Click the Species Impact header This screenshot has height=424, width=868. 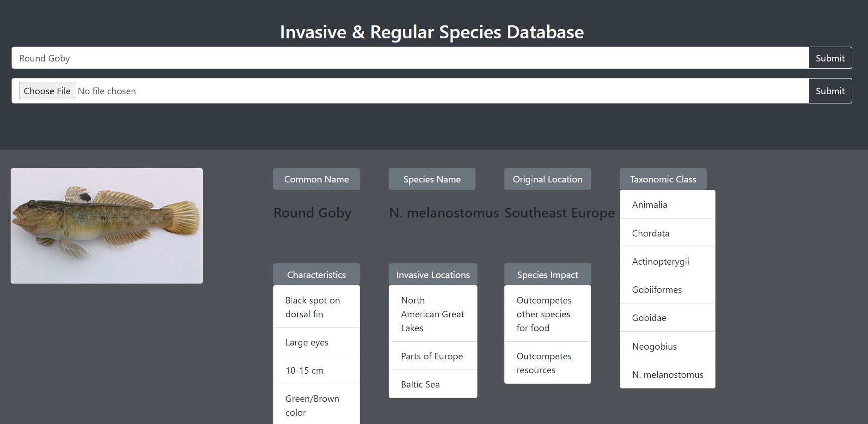tap(547, 274)
